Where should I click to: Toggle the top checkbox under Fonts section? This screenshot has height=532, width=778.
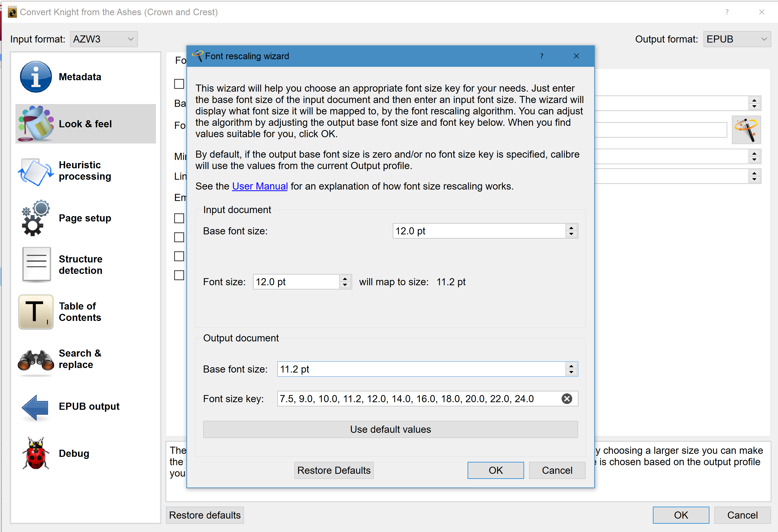click(x=179, y=84)
